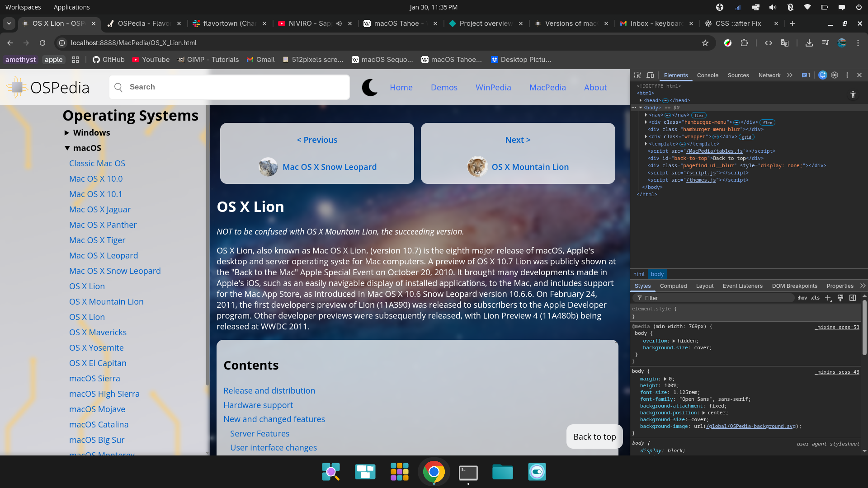868x488 pixels.
Task: Reload the page
Action: [x=42, y=43]
